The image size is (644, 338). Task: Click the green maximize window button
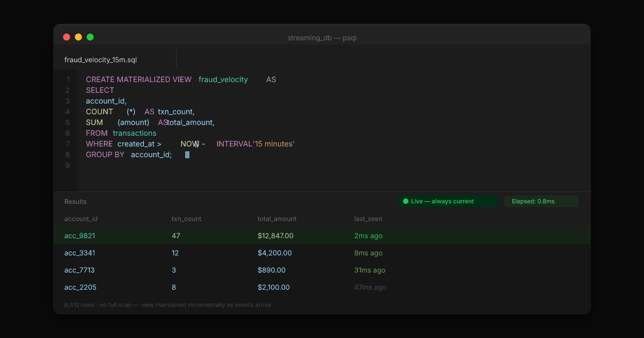tap(90, 37)
